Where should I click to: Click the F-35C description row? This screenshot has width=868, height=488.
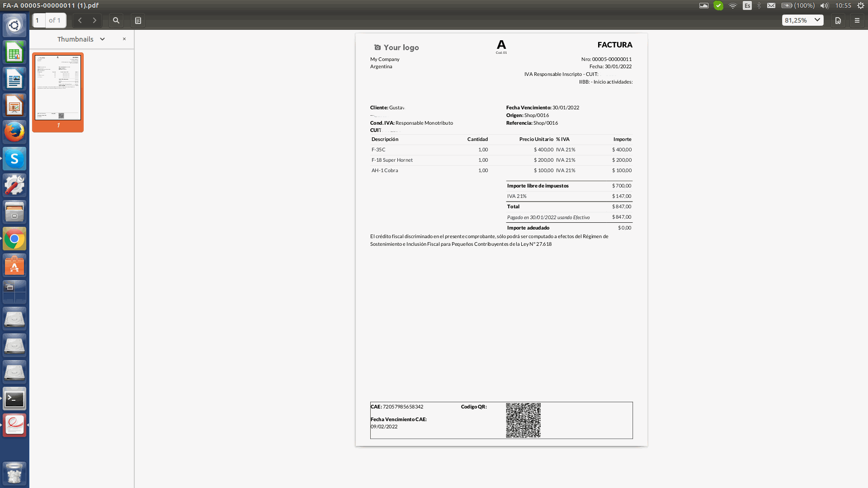coord(501,150)
